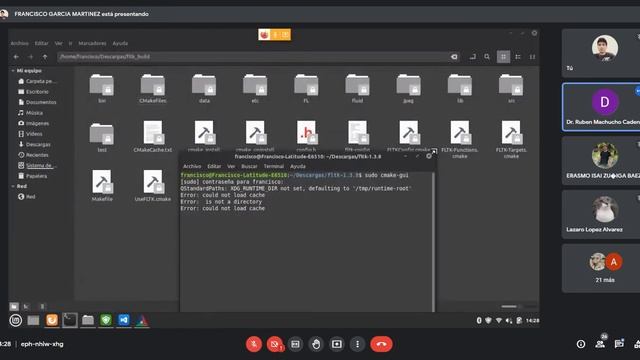This screenshot has width=640, height=360.
Task: Open the Meet more options menu
Action: [x=358, y=344]
